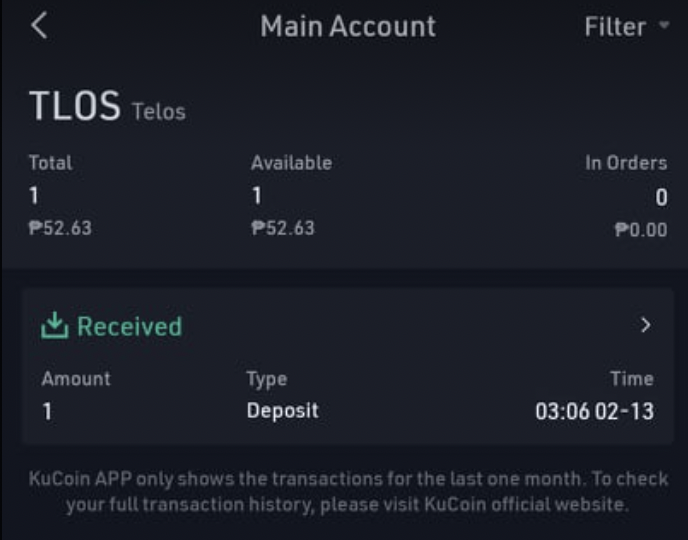688x540 pixels.
Task: Click the In Orders label
Action: tap(626, 163)
